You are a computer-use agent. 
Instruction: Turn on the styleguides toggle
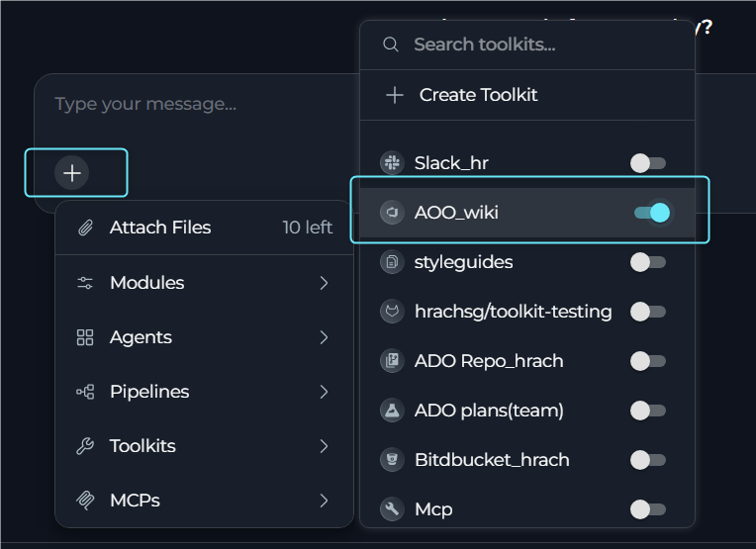(648, 262)
